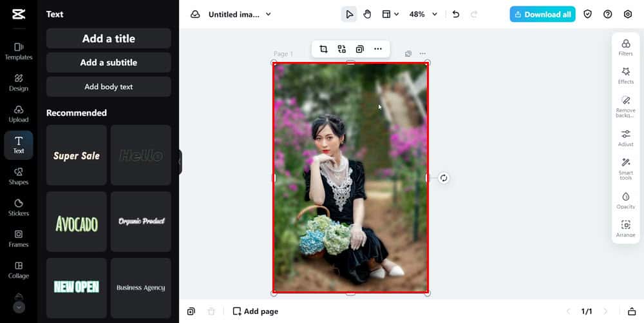Open the Adjust panel
The height and width of the screenshot is (323, 644).
[x=625, y=138]
